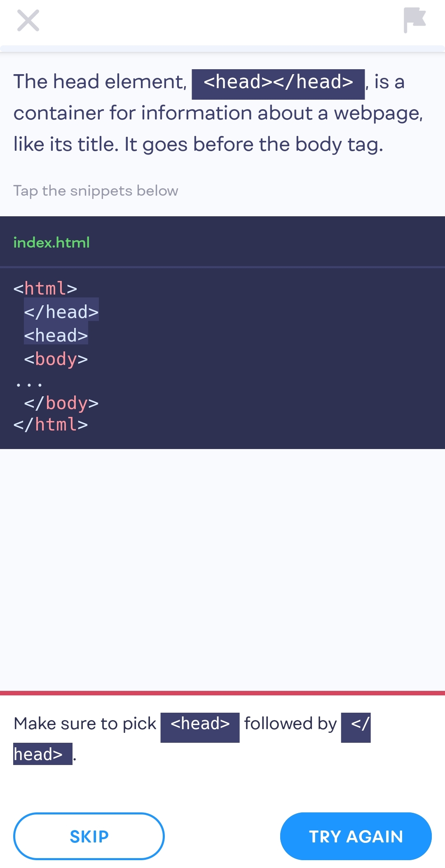The image size is (445, 868).
Task: Click the opening <body> tag in code
Action: 56,359
